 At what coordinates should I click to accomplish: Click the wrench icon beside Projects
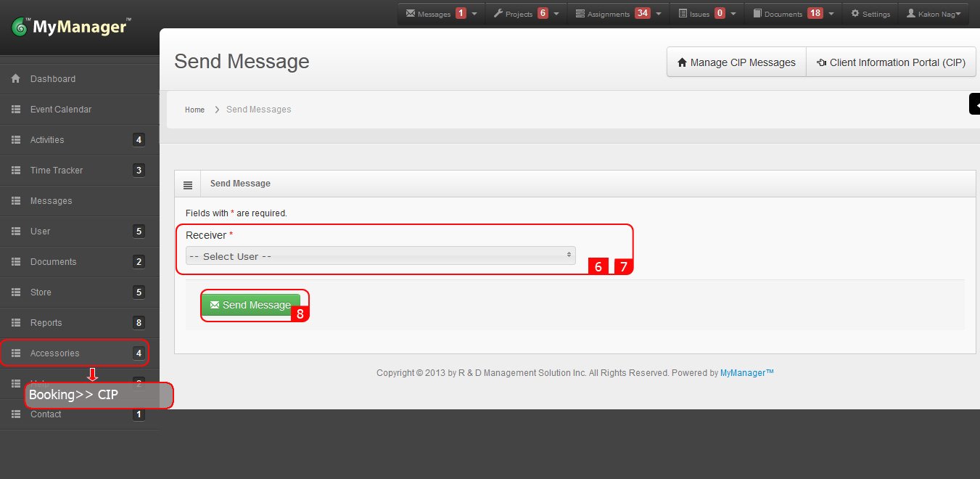tap(498, 14)
